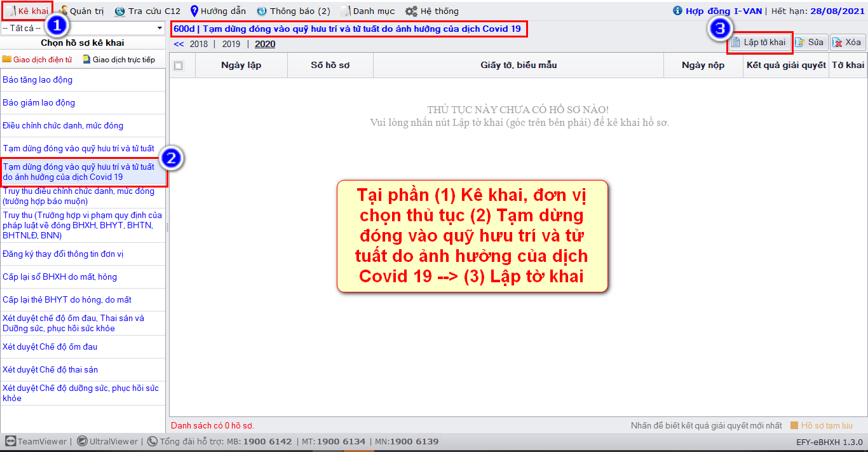The width and height of the screenshot is (868, 452).
Task: Click the Tra cứu C12 globe icon
Action: point(119,11)
